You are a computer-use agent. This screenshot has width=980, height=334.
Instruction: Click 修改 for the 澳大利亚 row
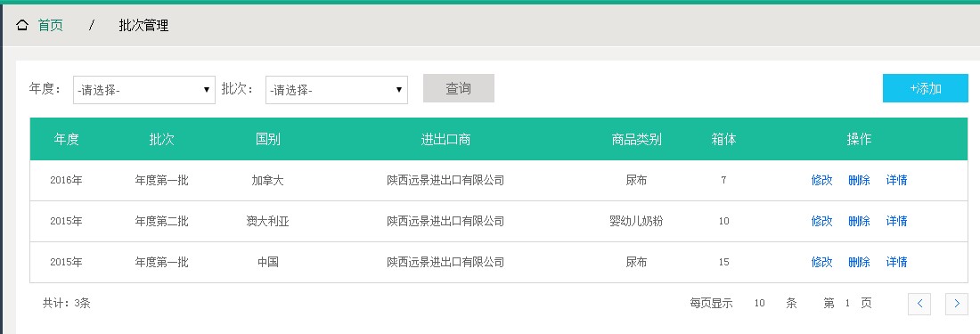822,221
